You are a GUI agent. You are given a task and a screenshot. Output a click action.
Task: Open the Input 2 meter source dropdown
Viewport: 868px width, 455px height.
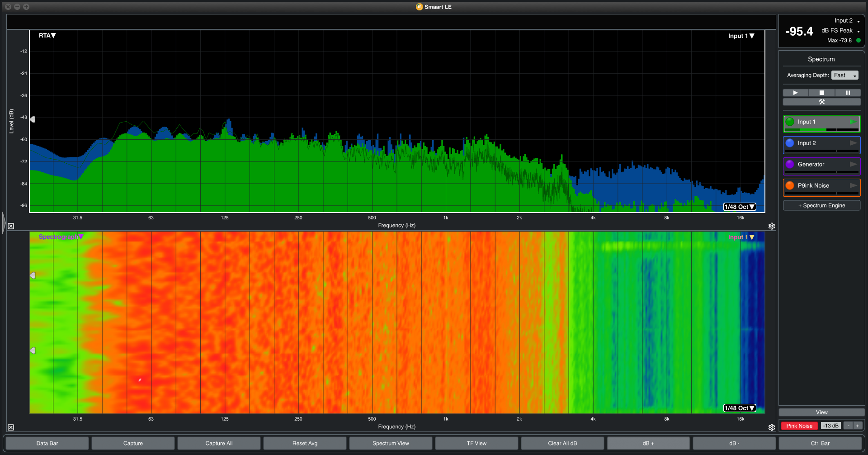847,21
